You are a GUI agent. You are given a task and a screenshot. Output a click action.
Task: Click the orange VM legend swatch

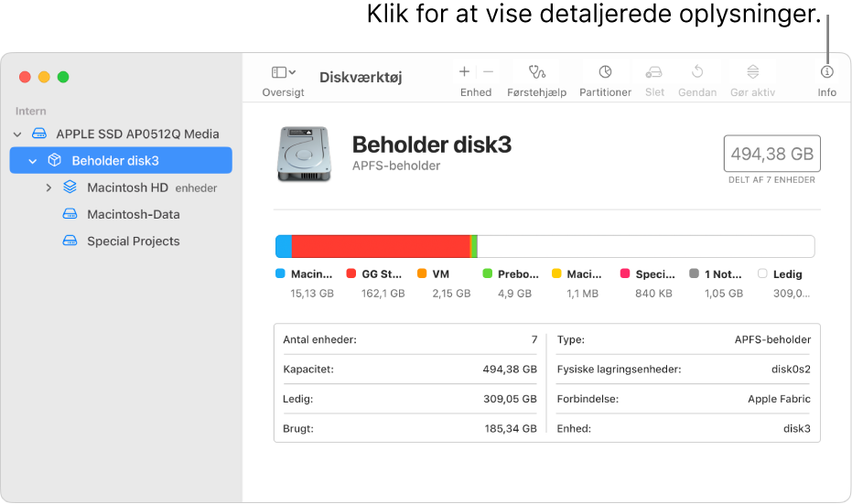point(422,273)
